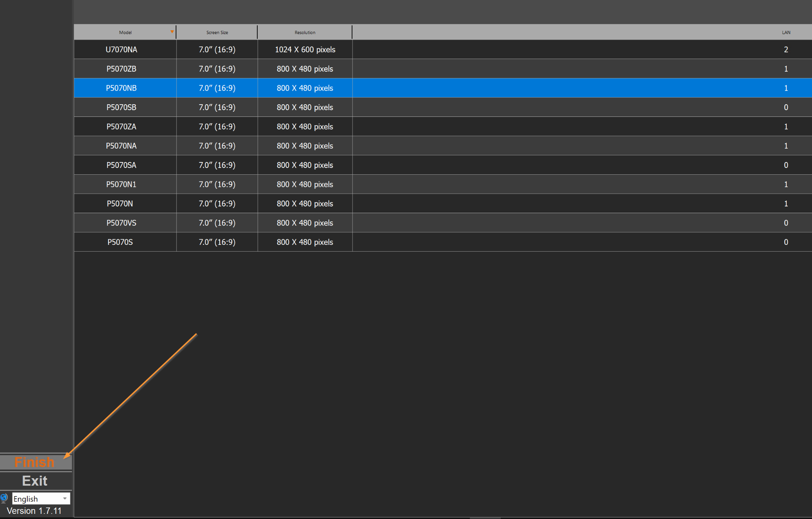The width and height of the screenshot is (812, 519).
Task: Choose the P5070SA model row
Action: (x=121, y=165)
